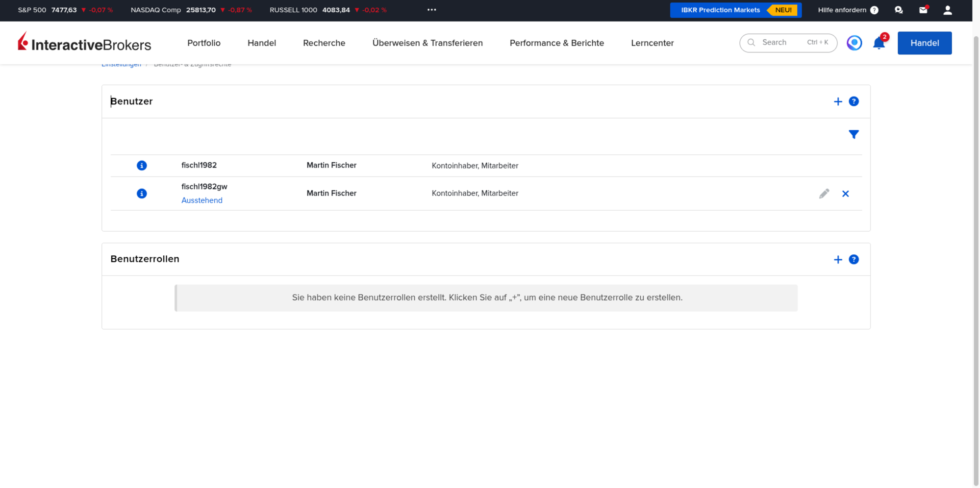
Task: Open the Überweisen & Transferieren menu
Action: (427, 43)
